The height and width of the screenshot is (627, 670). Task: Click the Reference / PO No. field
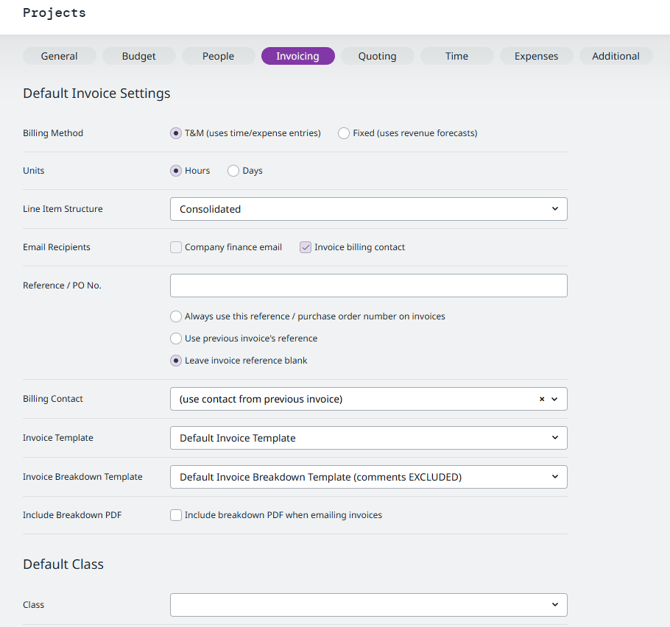[369, 286]
